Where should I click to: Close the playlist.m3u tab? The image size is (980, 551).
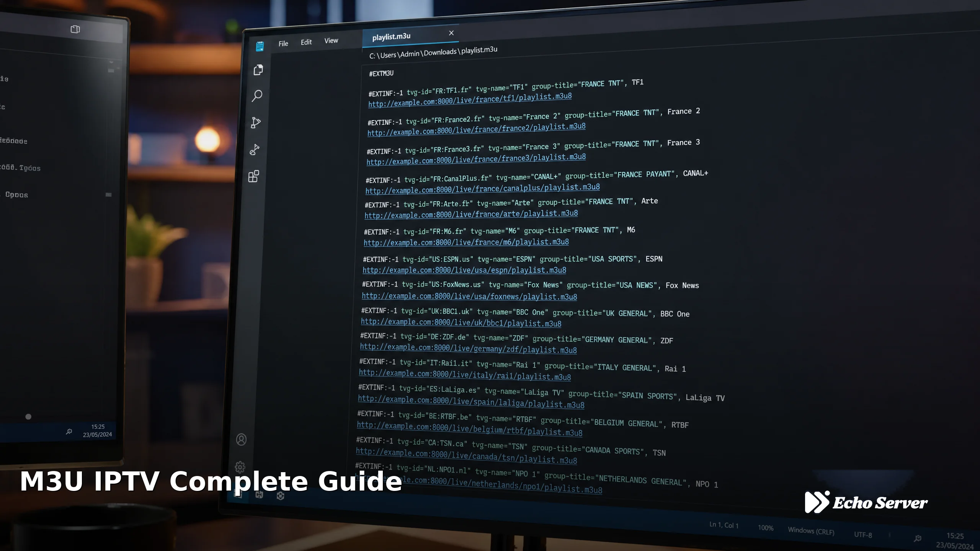[x=451, y=33]
